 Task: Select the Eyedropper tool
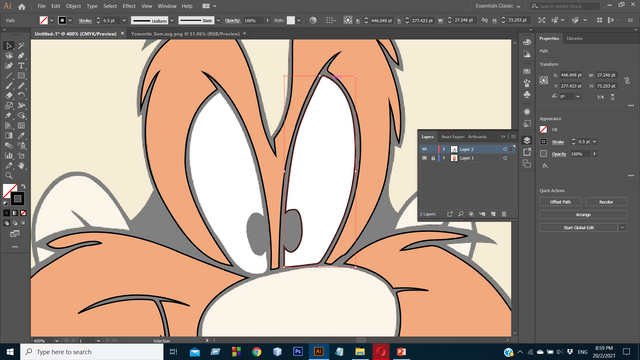21,136
